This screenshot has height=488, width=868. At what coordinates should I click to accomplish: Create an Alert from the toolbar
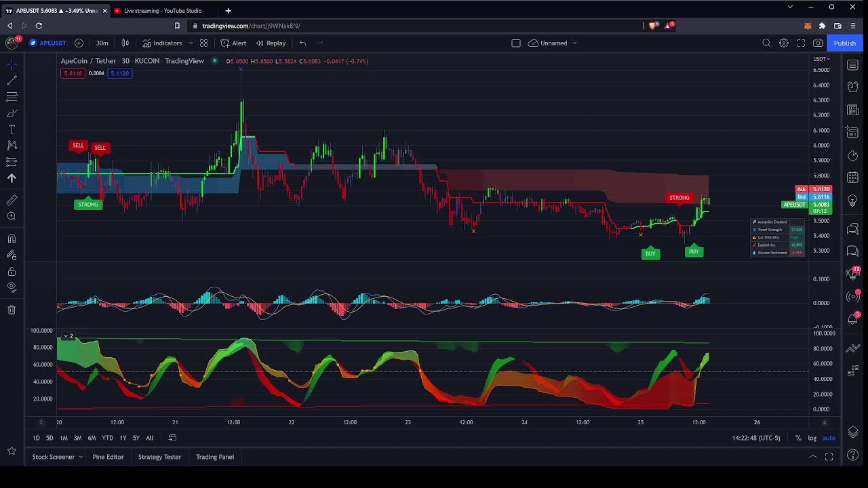[x=233, y=43]
